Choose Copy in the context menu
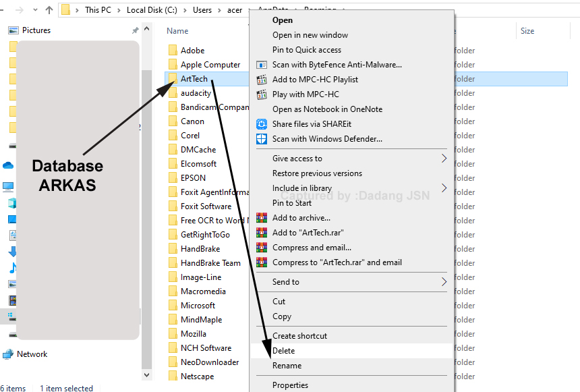The width and height of the screenshot is (580, 392). (351, 316)
